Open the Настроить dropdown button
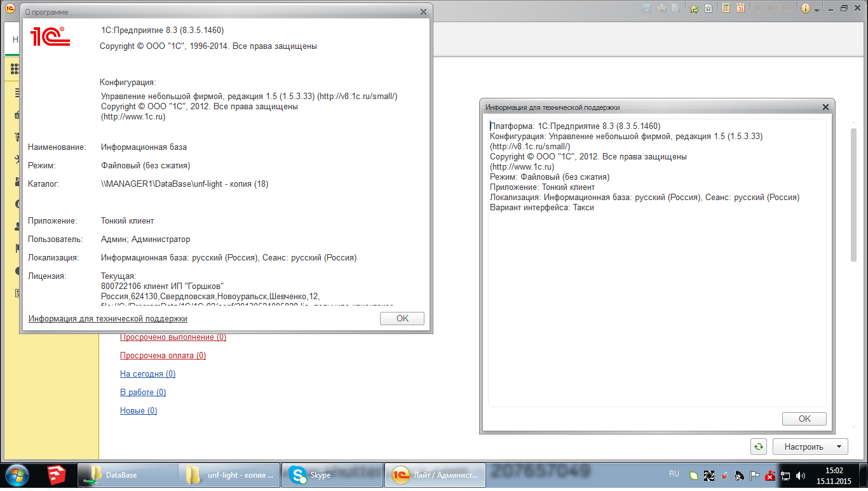The image size is (868, 491). 810,447
